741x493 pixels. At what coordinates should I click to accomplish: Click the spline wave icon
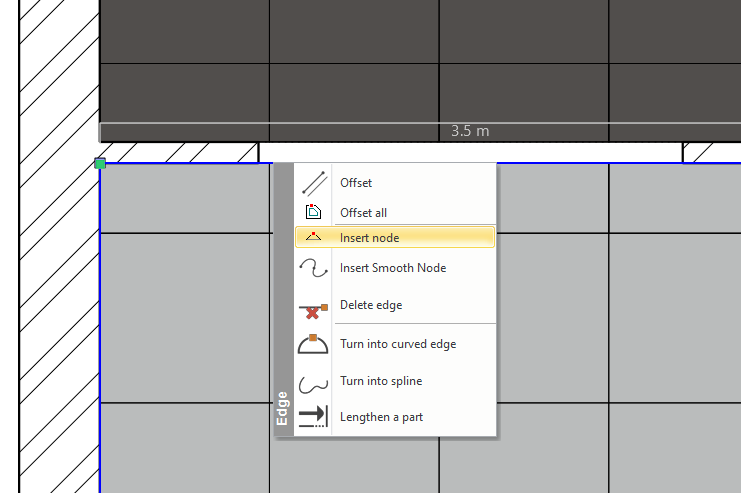coord(313,381)
